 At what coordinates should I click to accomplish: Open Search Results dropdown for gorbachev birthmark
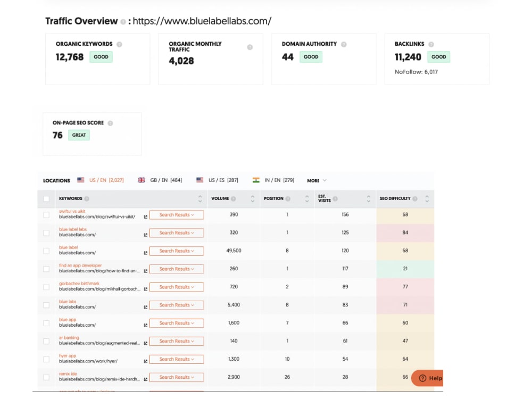click(x=177, y=287)
